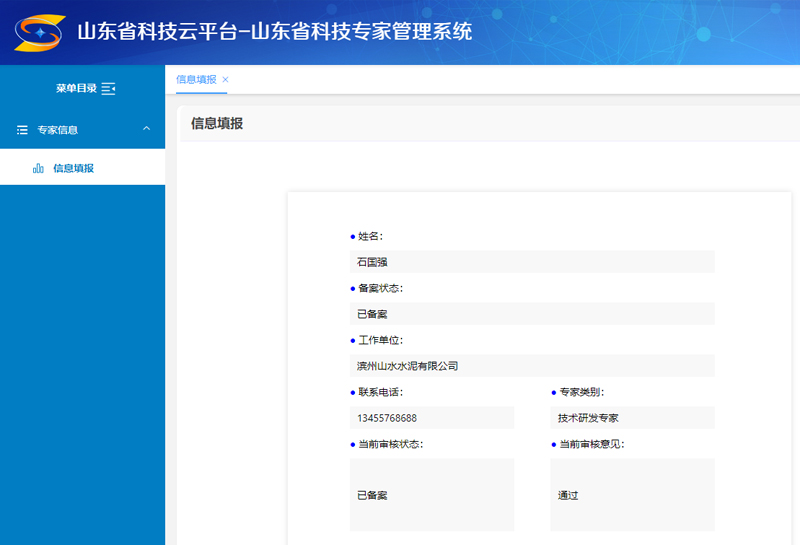
Task: Click the platform logo in the header
Action: [x=38, y=32]
